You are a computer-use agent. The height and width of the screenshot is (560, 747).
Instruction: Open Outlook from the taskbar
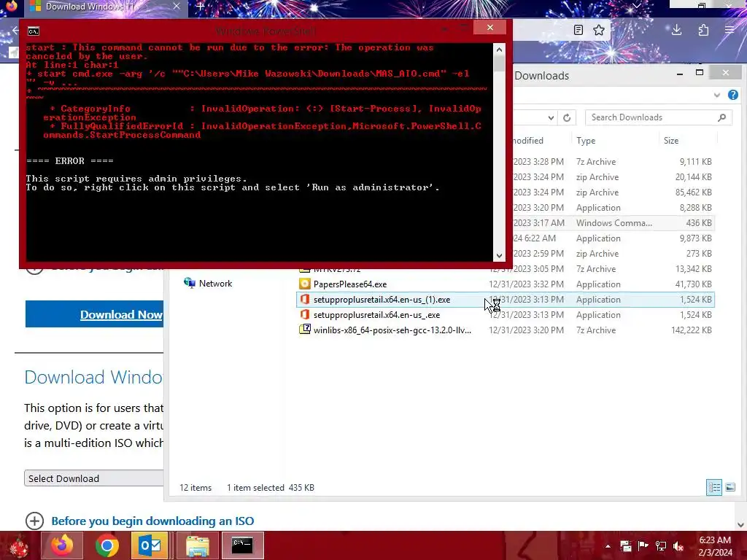(x=150, y=546)
